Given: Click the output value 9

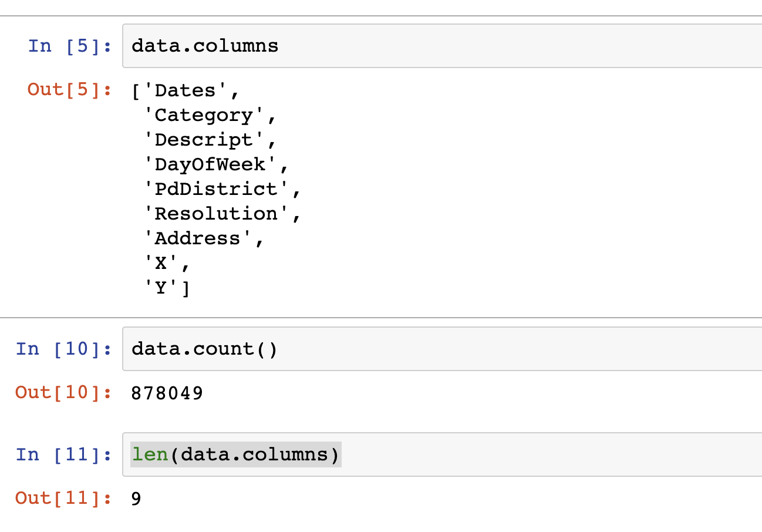Looking at the screenshot, I should pos(136,499).
